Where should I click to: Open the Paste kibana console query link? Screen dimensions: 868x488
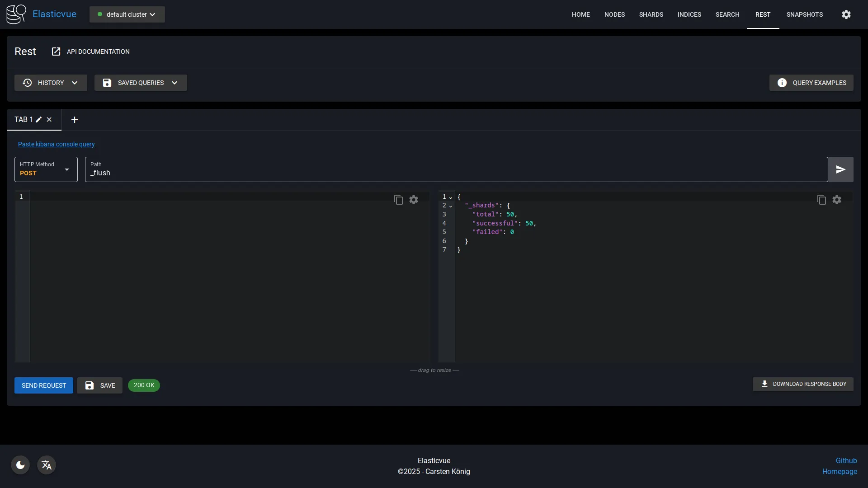click(x=56, y=144)
